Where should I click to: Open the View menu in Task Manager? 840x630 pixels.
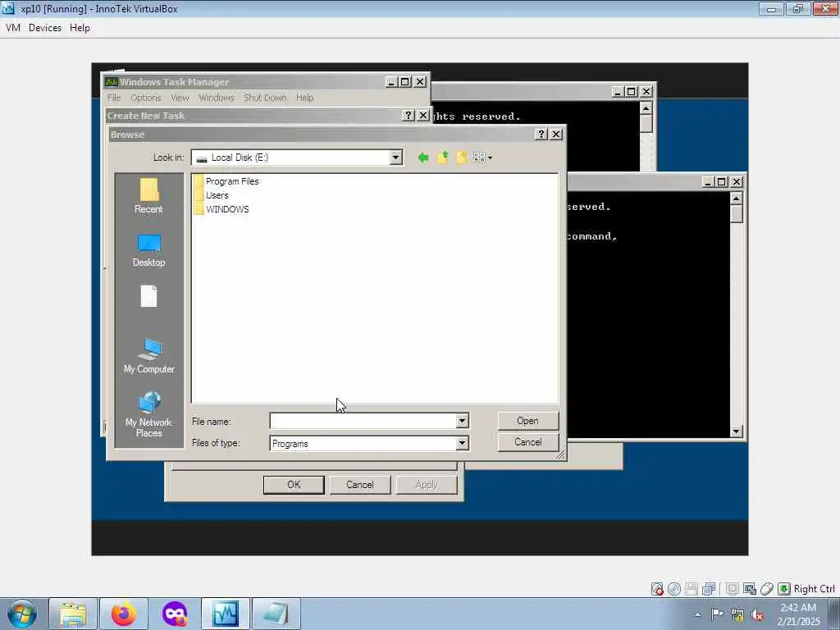click(180, 98)
